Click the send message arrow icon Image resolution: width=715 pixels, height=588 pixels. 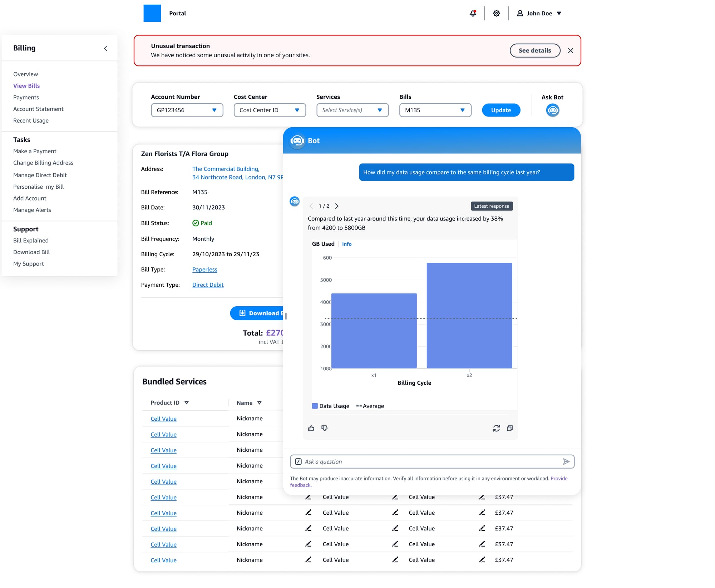tap(566, 461)
